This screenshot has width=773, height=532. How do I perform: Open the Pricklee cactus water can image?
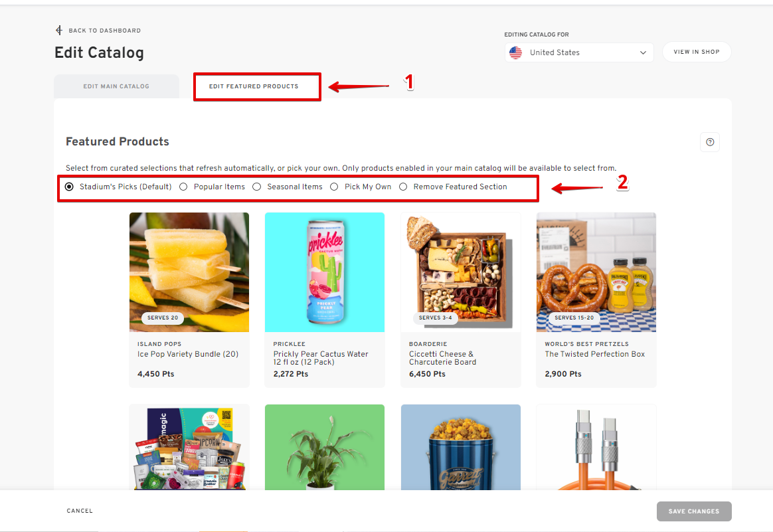tap(325, 272)
